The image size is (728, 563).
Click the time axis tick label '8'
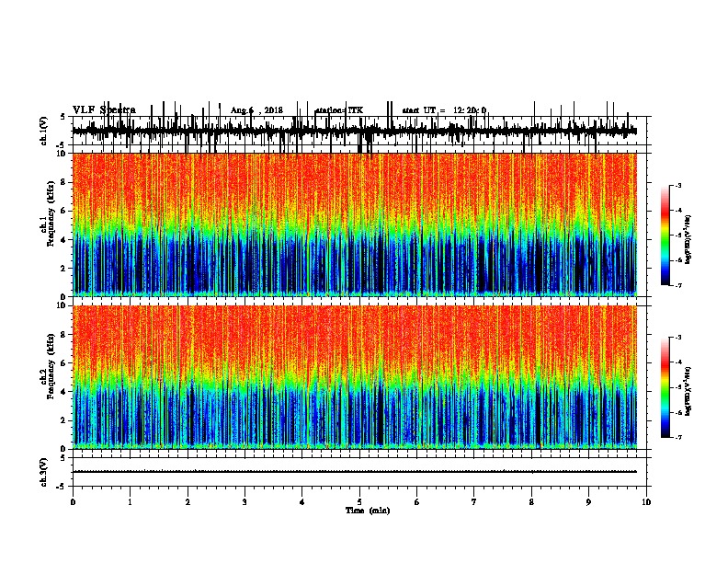(x=531, y=502)
